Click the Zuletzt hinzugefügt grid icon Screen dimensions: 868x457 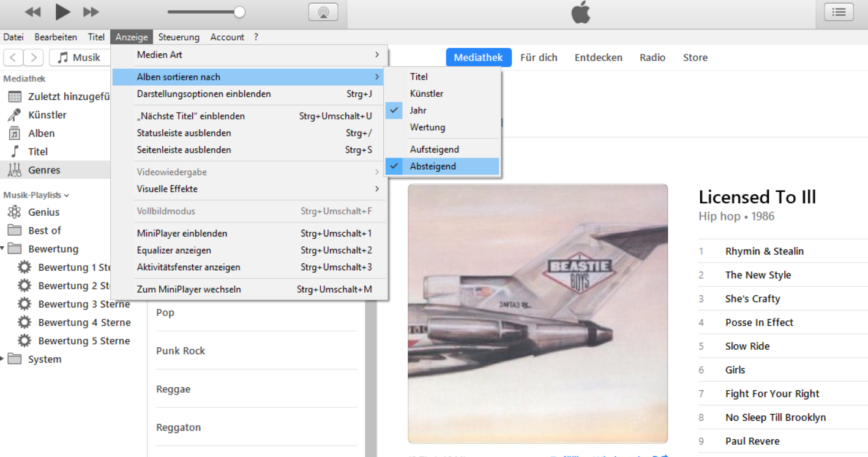click(x=15, y=97)
